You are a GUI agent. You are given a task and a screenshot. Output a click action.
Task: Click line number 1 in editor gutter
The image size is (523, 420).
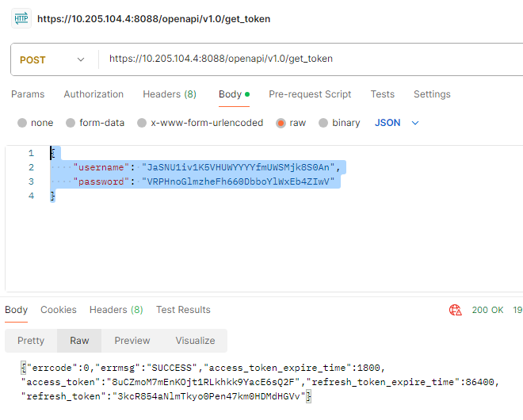(x=31, y=153)
